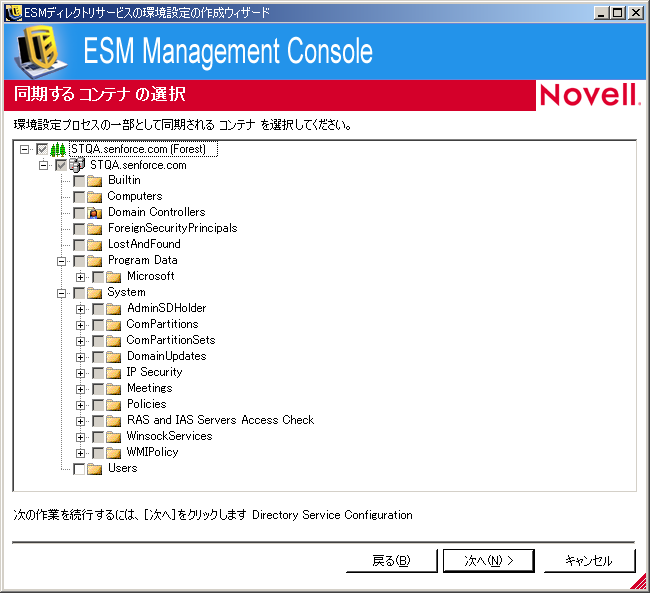Screen dimensions: 650x593
Task: Click the DomainUpdates folder icon
Action: coord(114,357)
